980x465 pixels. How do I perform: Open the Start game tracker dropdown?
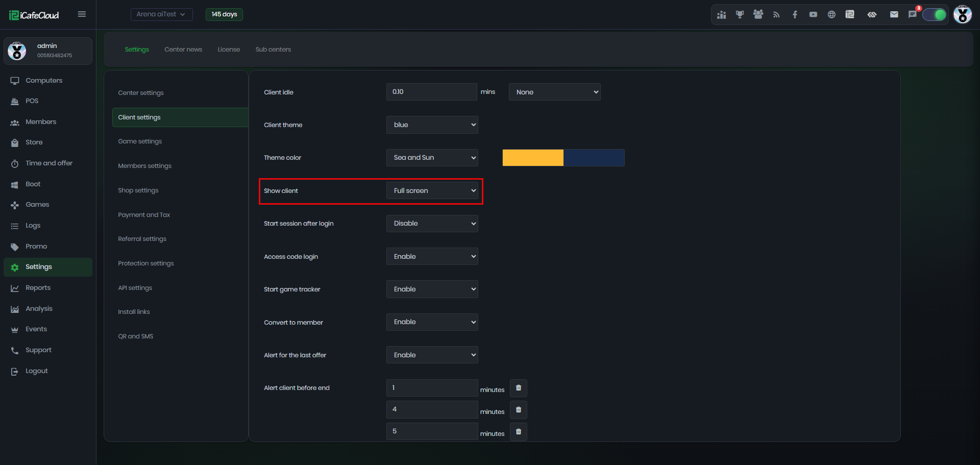432,289
